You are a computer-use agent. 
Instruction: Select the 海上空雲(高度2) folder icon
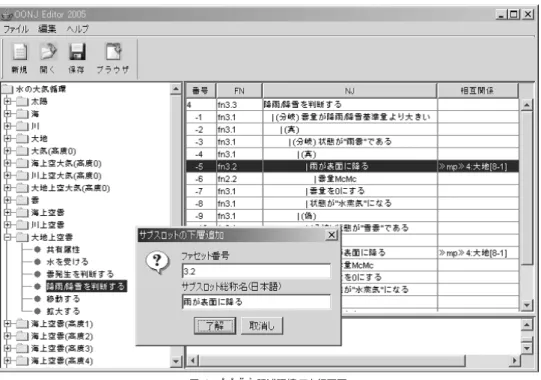[22, 336]
